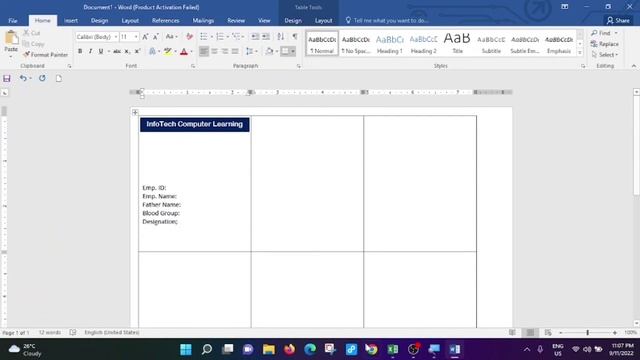Open File Explorer from the taskbar

click(x=269, y=349)
